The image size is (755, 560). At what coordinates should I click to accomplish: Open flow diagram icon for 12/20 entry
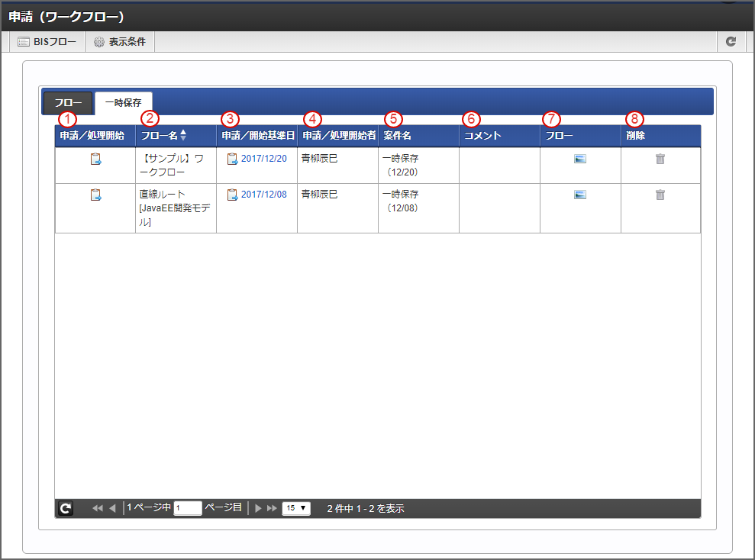point(580,159)
